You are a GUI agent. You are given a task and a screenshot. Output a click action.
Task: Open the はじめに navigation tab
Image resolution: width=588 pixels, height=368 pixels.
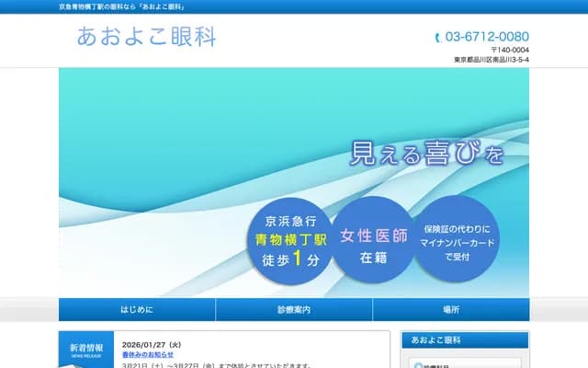coord(137,310)
